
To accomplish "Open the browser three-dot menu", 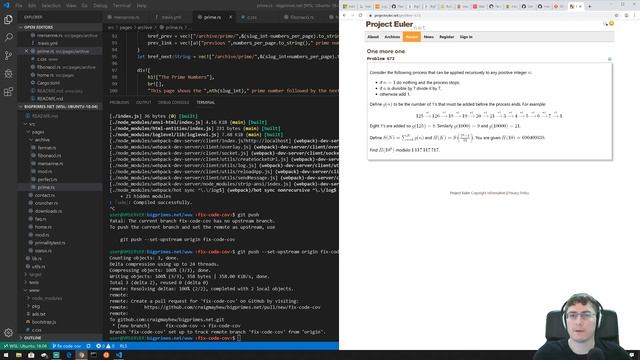I will [x=635, y=15].
